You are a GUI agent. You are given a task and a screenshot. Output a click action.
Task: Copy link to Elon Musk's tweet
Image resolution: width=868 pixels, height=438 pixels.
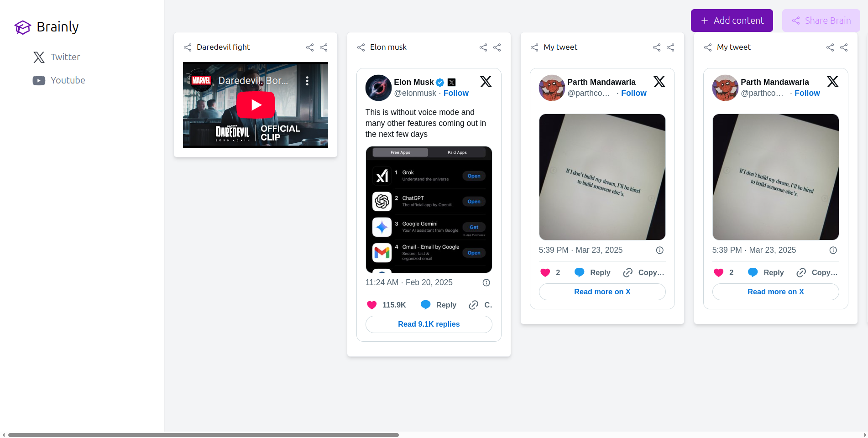480,305
